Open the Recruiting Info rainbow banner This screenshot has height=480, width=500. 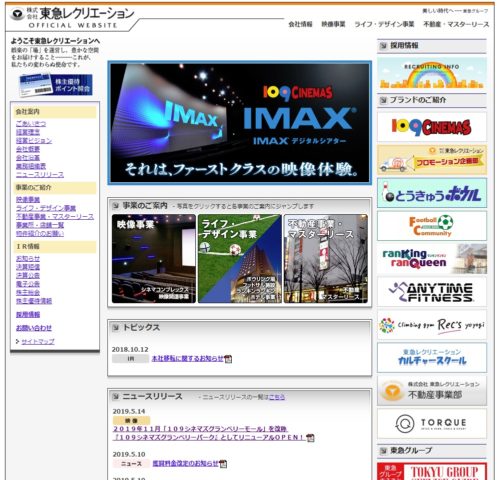(x=432, y=74)
